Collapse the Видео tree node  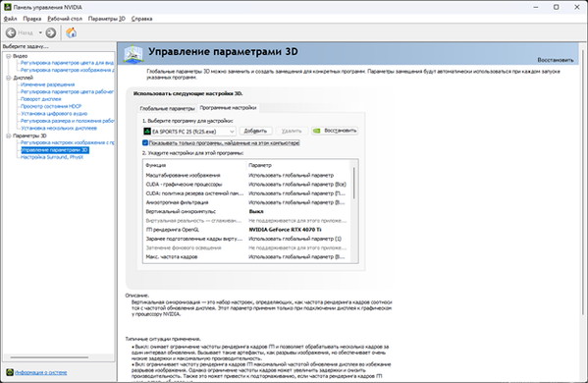click(8, 56)
